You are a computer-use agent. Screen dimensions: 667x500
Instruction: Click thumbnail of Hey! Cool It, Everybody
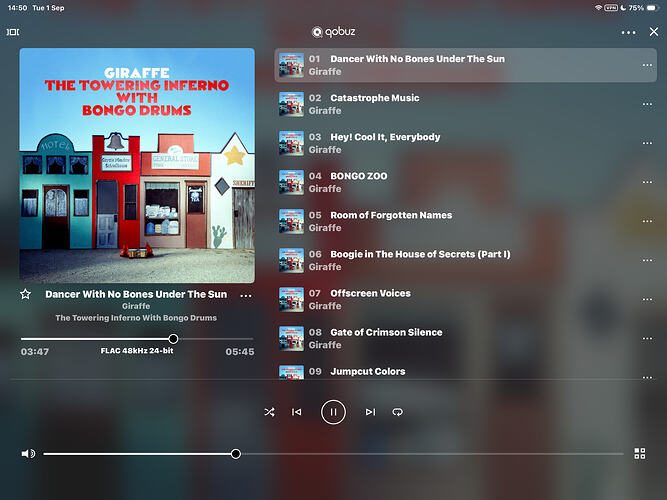(x=291, y=143)
